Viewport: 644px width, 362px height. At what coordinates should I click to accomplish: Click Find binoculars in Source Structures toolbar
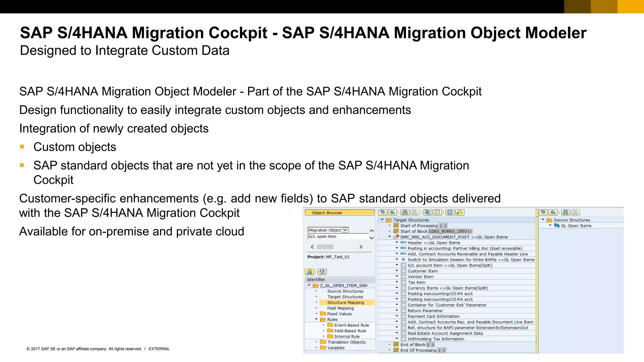(x=566, y=212)
